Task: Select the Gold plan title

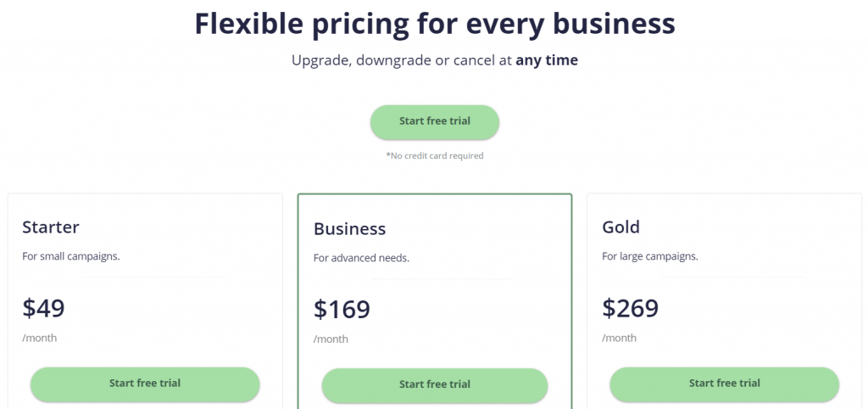Action: coord(620,227)
